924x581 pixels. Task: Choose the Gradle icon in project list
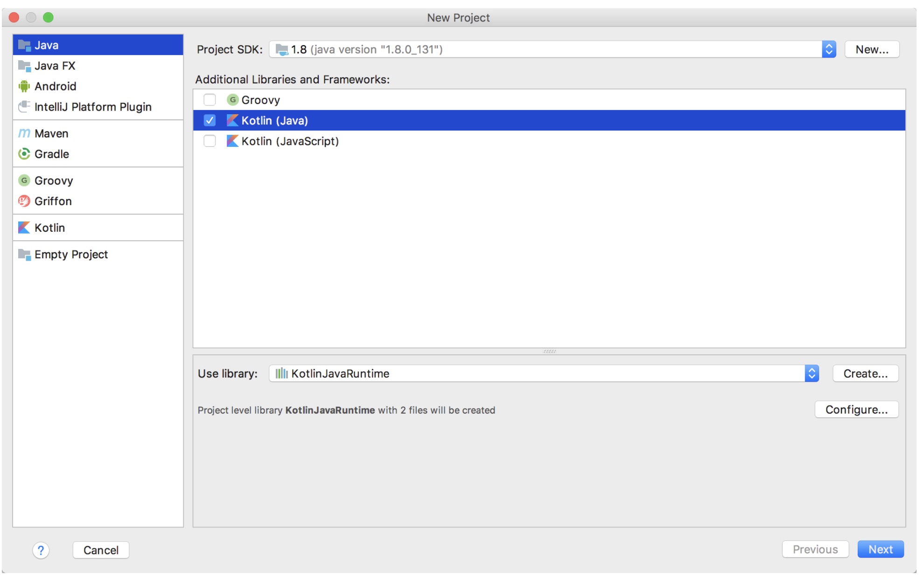24,154
